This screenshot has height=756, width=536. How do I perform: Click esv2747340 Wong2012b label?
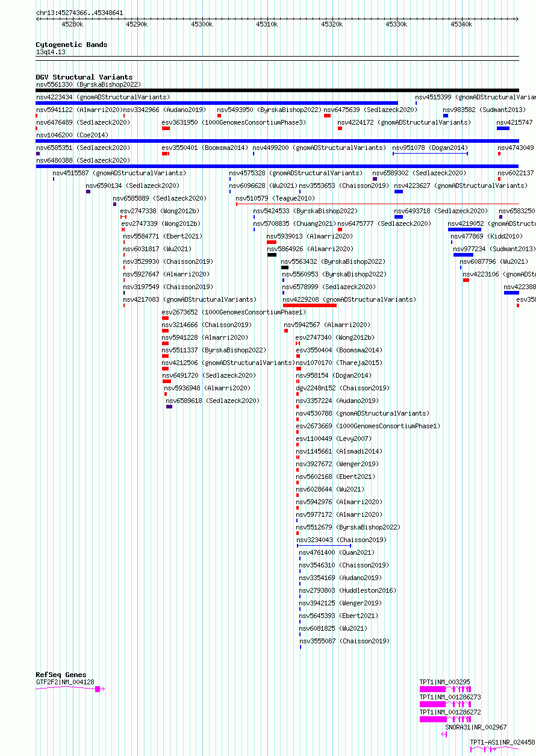[335, 337]
